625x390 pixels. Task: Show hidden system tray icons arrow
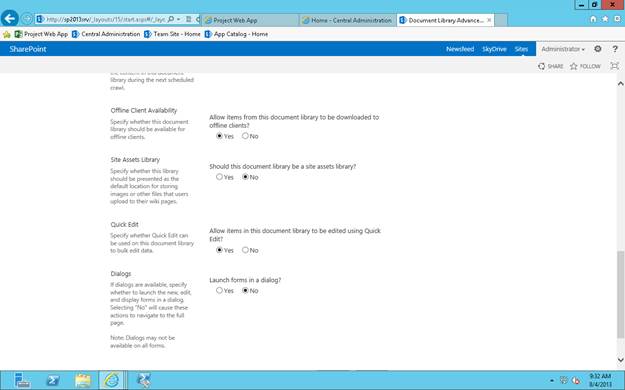pyautogui.click(x=552, y=380)
